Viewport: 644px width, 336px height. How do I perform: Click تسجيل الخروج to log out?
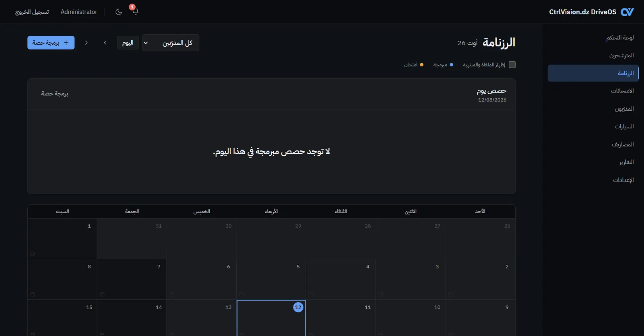pyautogui.click(x=32, y=12)
